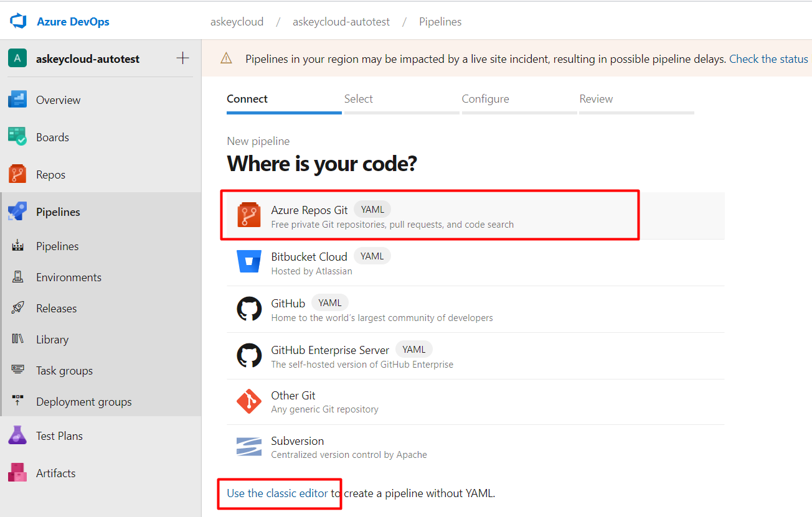The height and width of the screenshot is (517, 812).
Task: Open Overview in the sidebar
Action: [x=101, y=100]
